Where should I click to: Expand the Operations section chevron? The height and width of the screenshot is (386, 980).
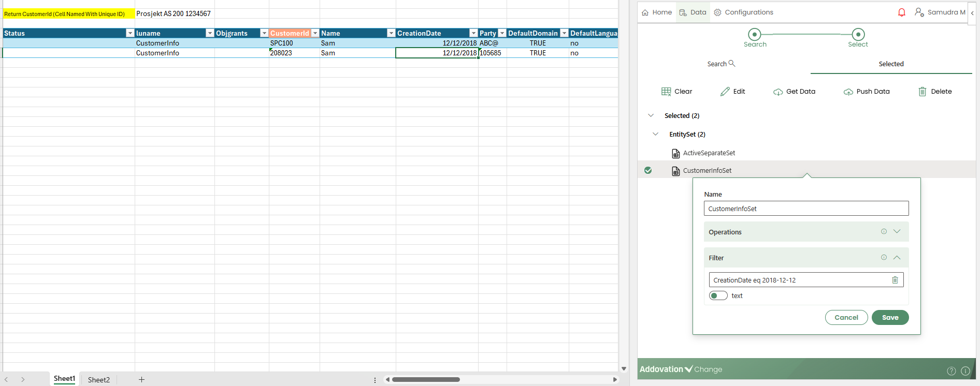tap(897, 231)
